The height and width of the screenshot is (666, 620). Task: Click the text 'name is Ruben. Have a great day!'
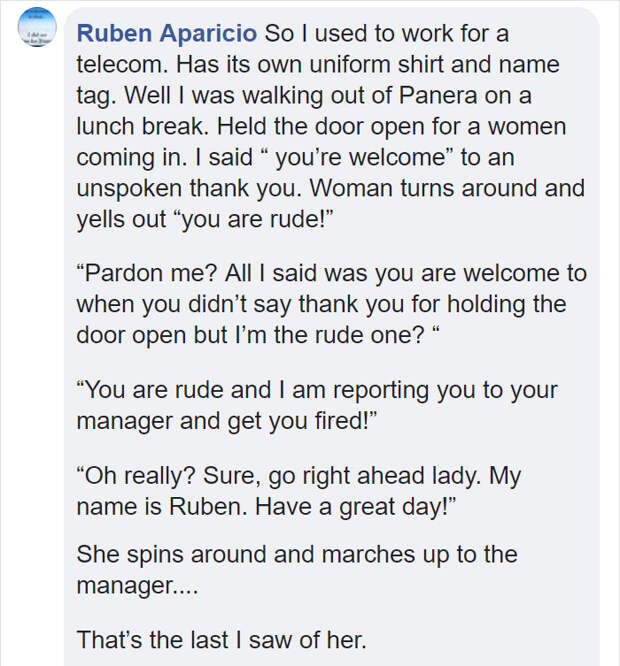267,507
